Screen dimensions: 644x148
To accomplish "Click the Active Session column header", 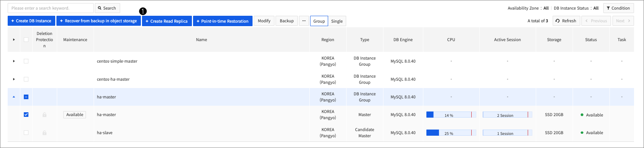I will [507, 40].
